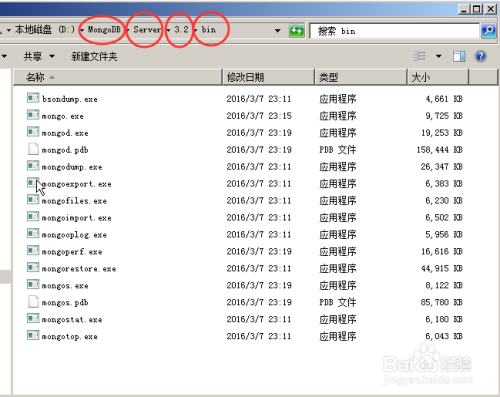This screenshot has width=500, height=397.
Task: Select file name mongorestore.exe
Action: pos(79,269)
